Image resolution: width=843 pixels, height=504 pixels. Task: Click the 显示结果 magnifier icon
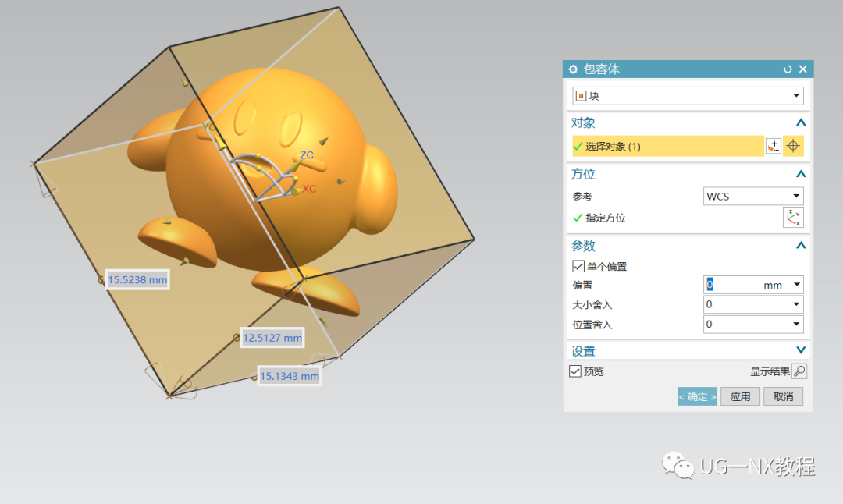pos(799,371)
